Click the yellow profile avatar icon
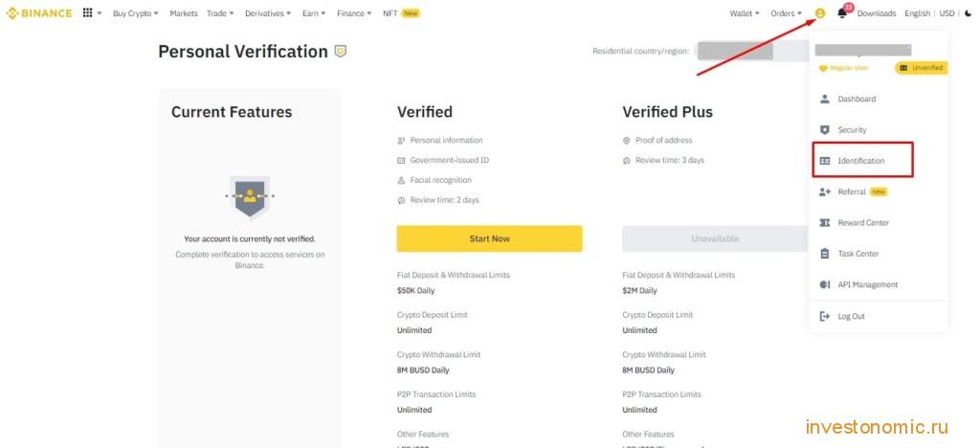Image resolution: width=980 pixels, height=448 pixels. [x=820, y=13]
